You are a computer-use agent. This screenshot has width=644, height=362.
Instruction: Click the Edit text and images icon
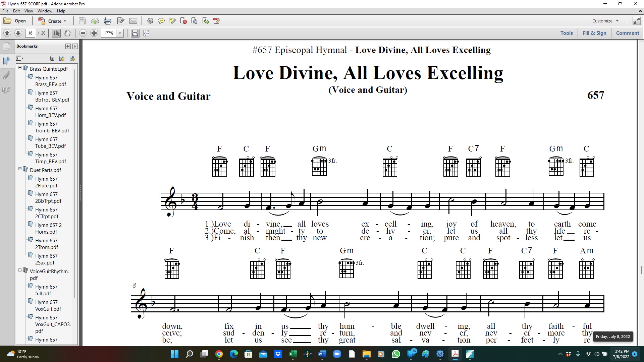[x=121, y=21]
